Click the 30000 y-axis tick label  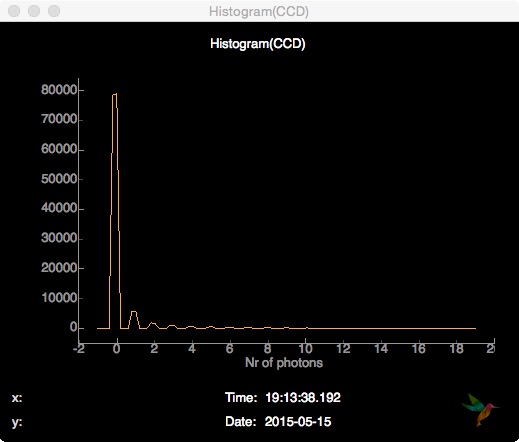tap(59, 238)
